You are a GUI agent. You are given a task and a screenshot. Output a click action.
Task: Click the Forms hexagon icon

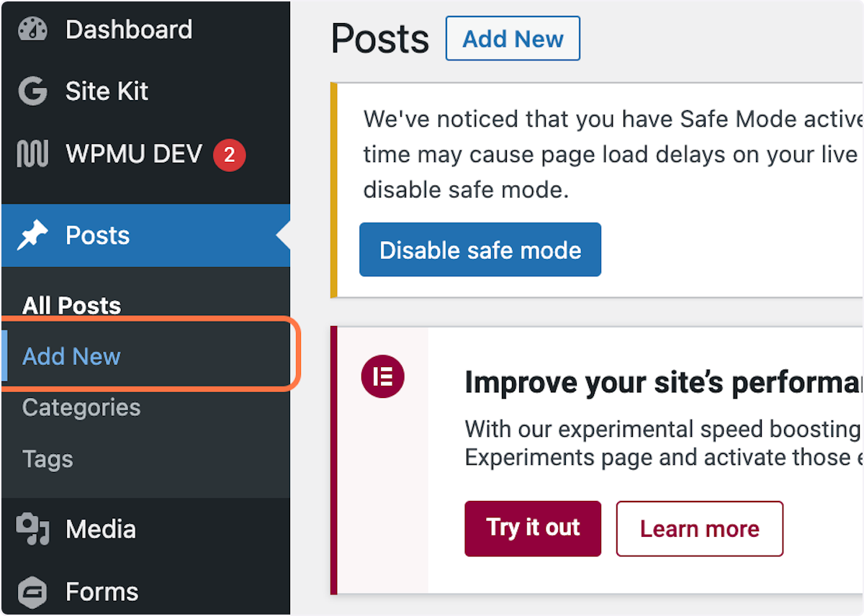32,592
